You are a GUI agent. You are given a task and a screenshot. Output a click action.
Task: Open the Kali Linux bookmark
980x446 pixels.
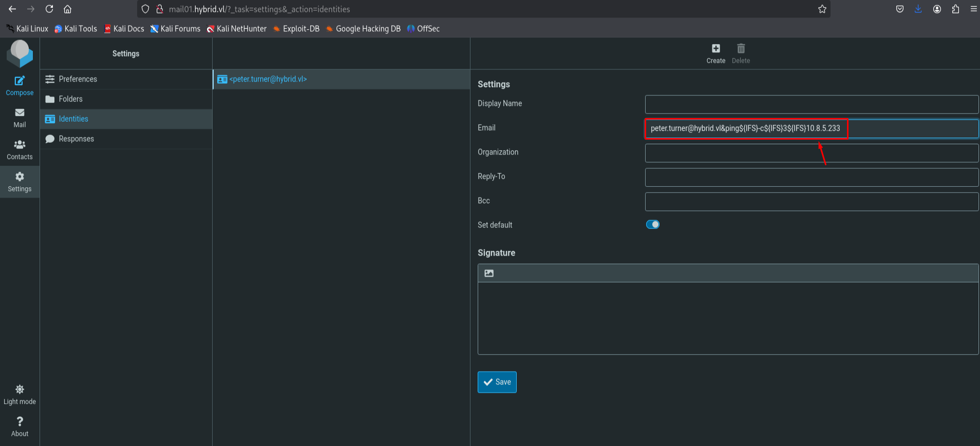(27, 29)
